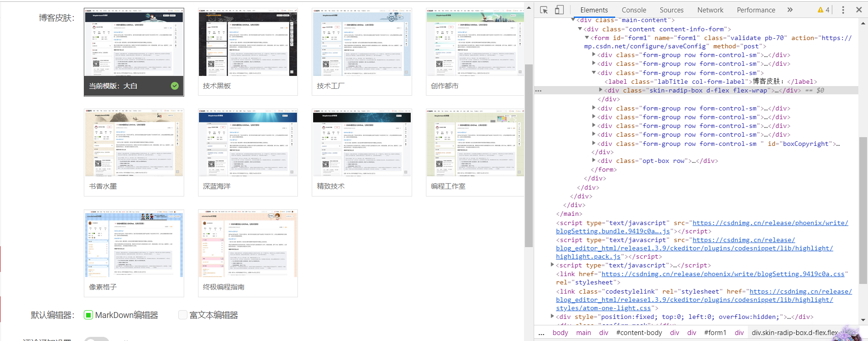Open warnings indicator showing 4
Image resolution: width=868 pixels, height=341 pixels.
click(823, 10)
